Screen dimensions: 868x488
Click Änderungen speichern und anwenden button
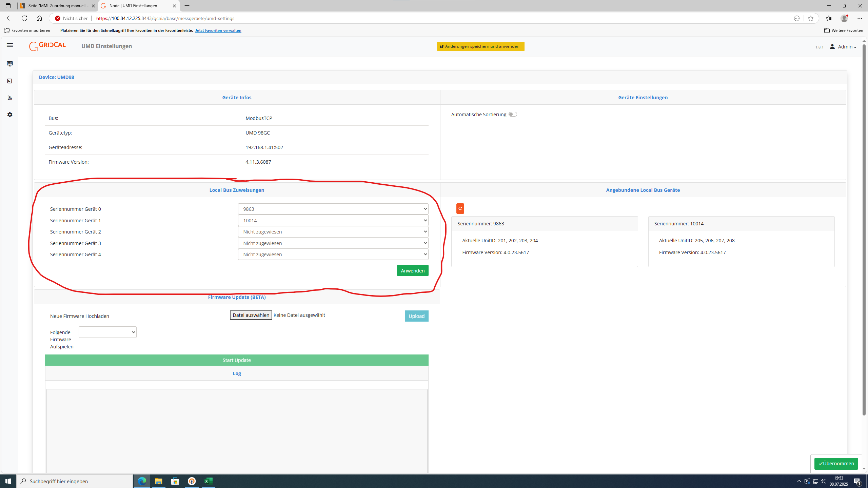click(480, 46)
